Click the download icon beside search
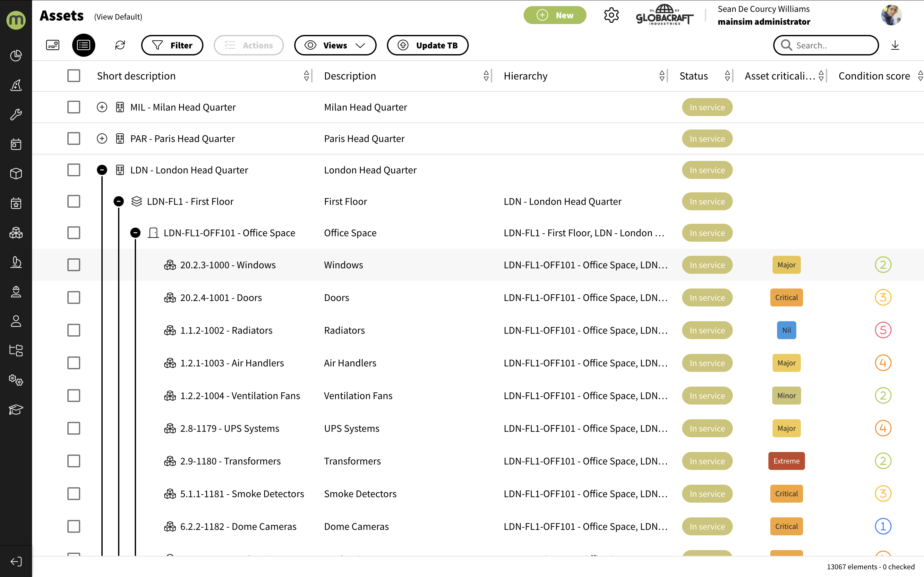The image size is (924, 577). [895, 46]
